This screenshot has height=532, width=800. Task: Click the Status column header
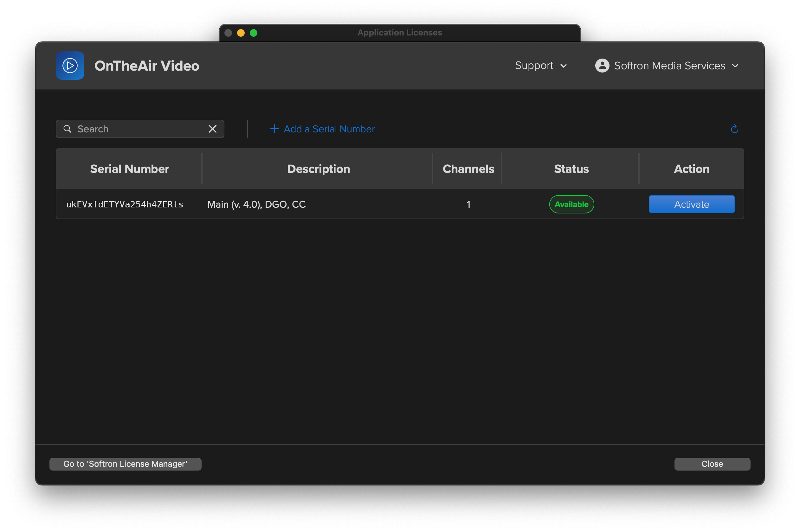point(571,169)
